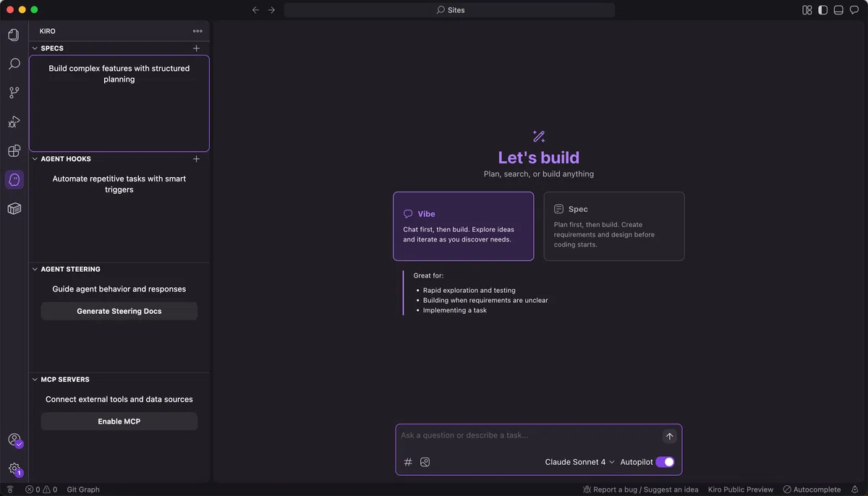The height and width of the screenshot is (496, 868).
Task: Select the Vibe mode card
Action: point(464,226)
